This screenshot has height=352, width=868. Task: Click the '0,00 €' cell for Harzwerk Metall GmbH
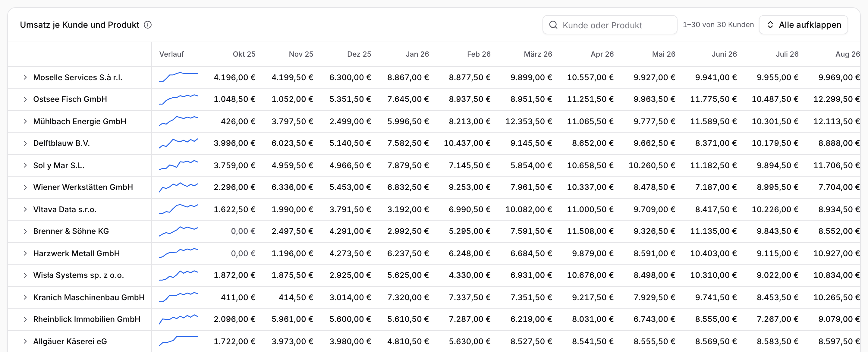[243, 253]
